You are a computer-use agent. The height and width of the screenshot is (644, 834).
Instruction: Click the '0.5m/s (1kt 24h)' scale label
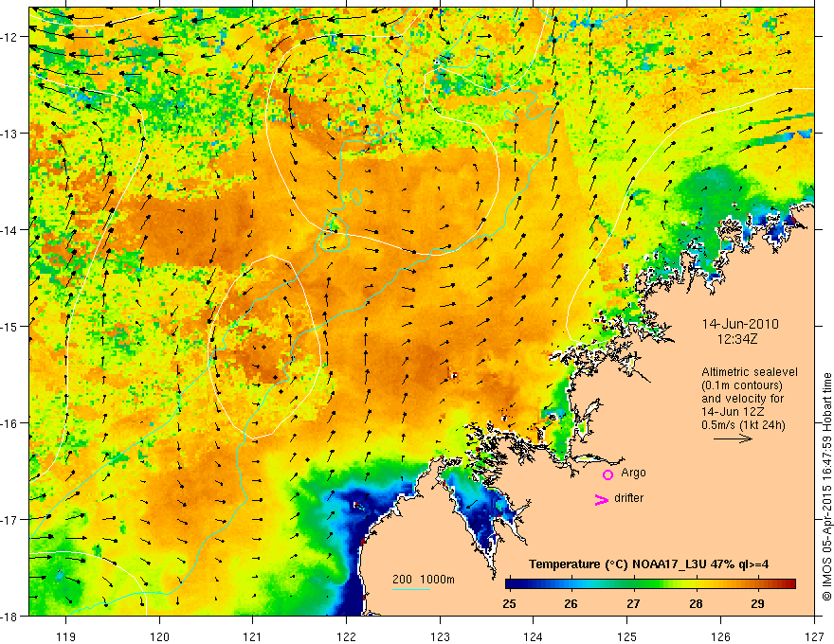[x=743, y=425]
